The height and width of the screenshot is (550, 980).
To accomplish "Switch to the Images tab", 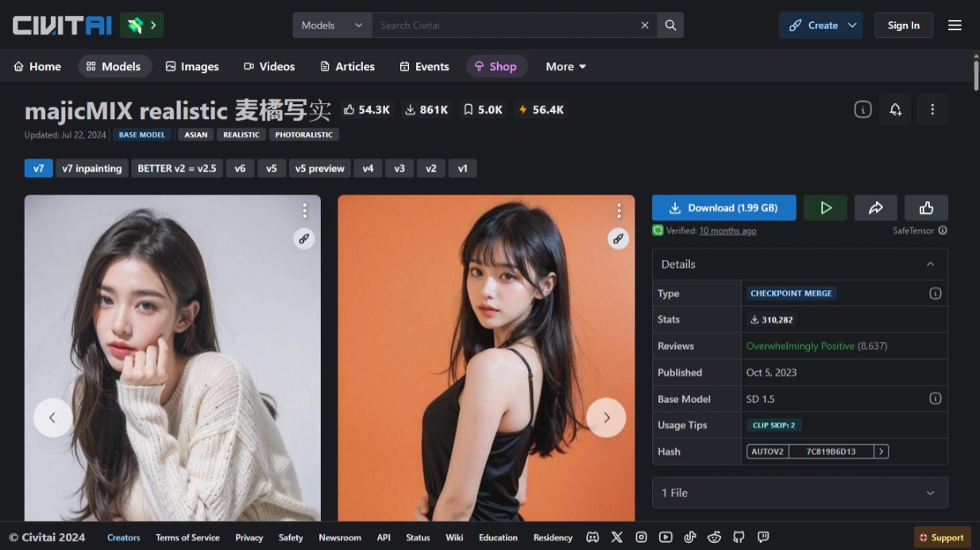I will [192, 67].
